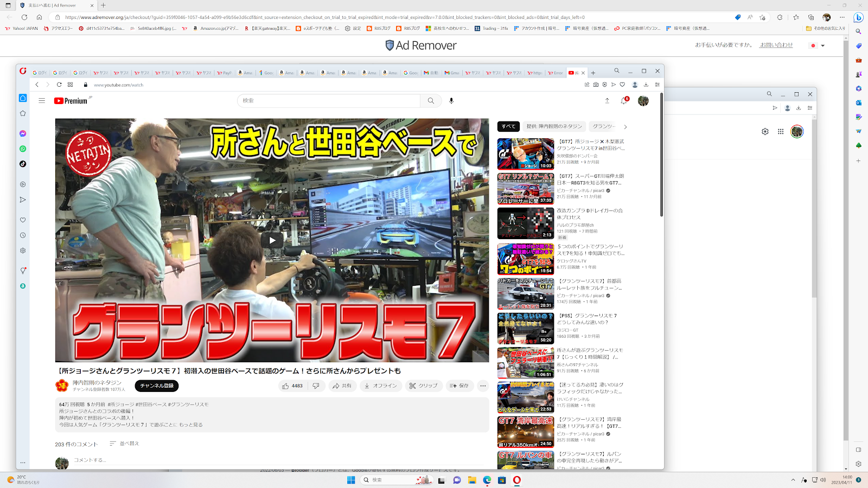
Task: Open File Explorer from the taskbar
Action: pyautogui.click(x=472, y=480)
